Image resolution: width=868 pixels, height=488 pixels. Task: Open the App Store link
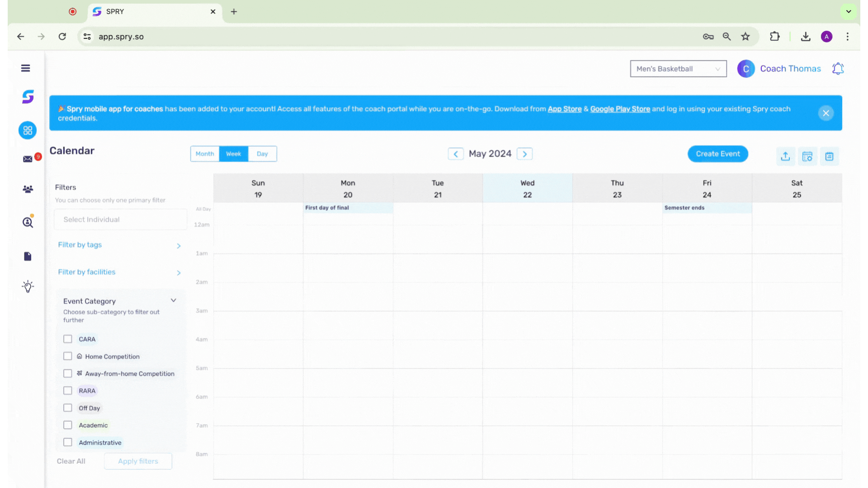click(564, 109)
